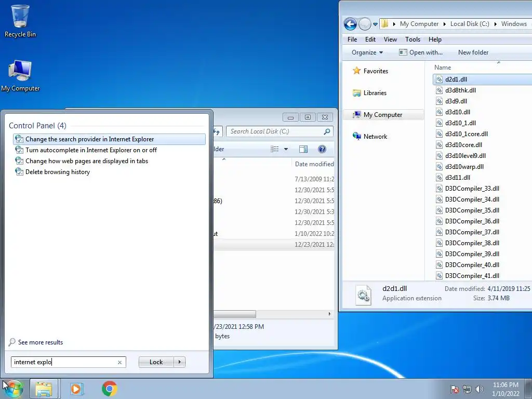Expand the My Computer breadcrumb arrow
Viewport: 532px width, 399px height.
point(445,24)
